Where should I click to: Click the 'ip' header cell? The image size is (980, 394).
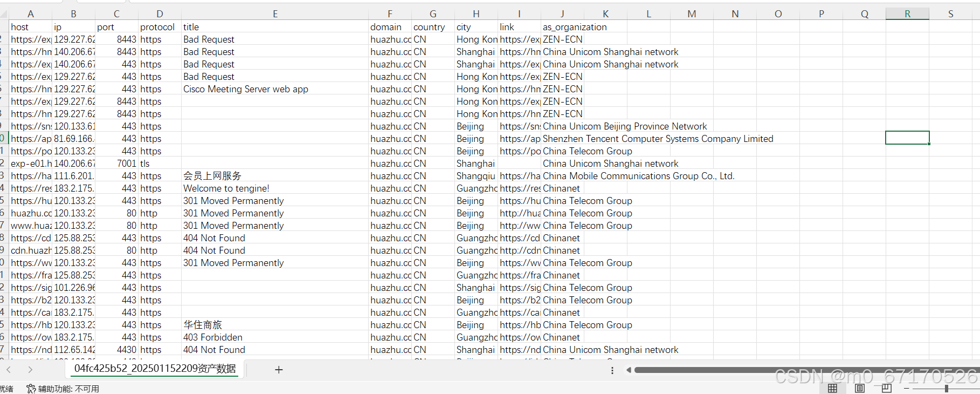74,27
